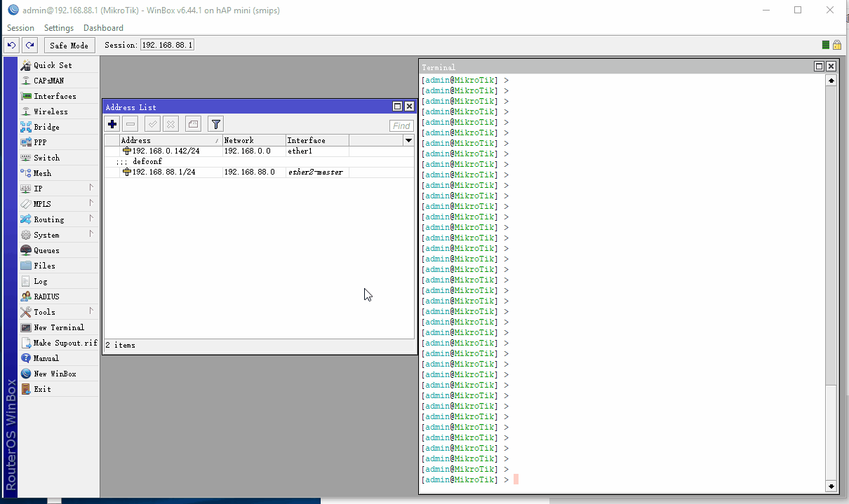Enable Safe Mode

[x=69, y=44]
